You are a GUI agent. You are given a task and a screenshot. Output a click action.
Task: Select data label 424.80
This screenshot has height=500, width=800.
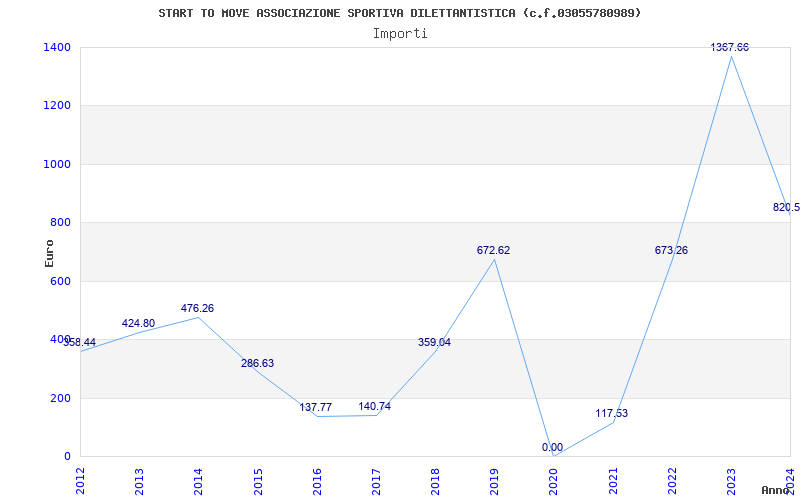(138, 323)
